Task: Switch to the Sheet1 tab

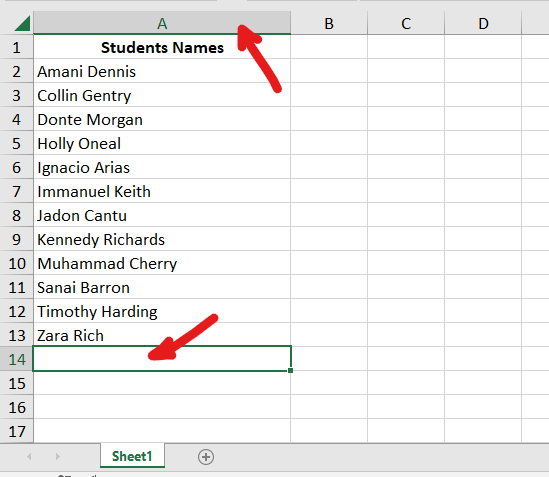Action: (132, 456)
